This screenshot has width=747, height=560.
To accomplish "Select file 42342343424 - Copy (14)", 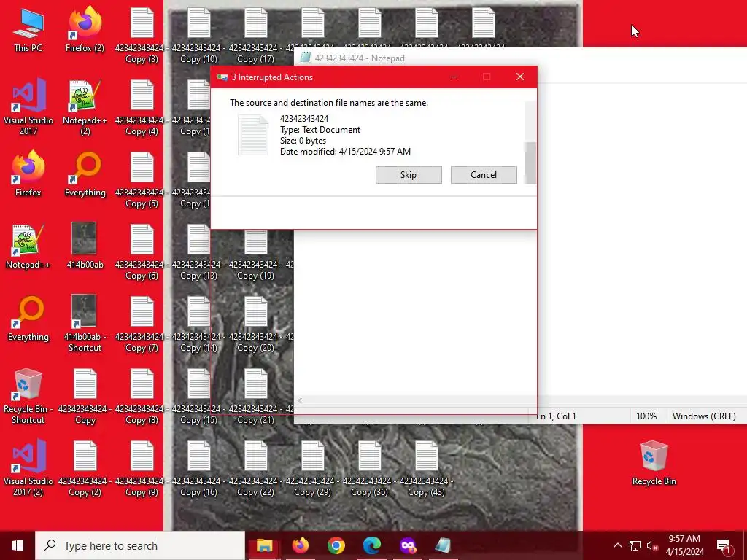I will pos(198,324).
